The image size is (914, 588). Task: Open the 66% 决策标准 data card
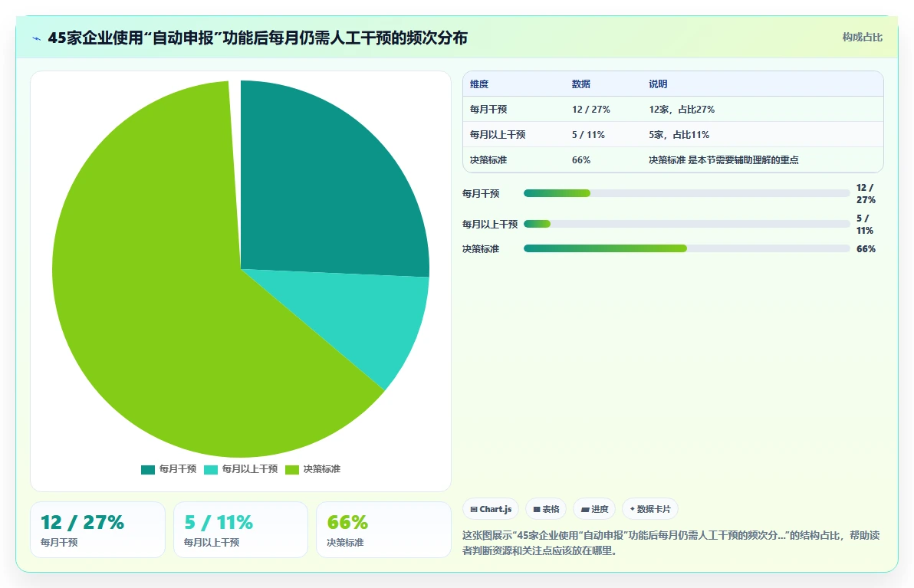[383, 530]
